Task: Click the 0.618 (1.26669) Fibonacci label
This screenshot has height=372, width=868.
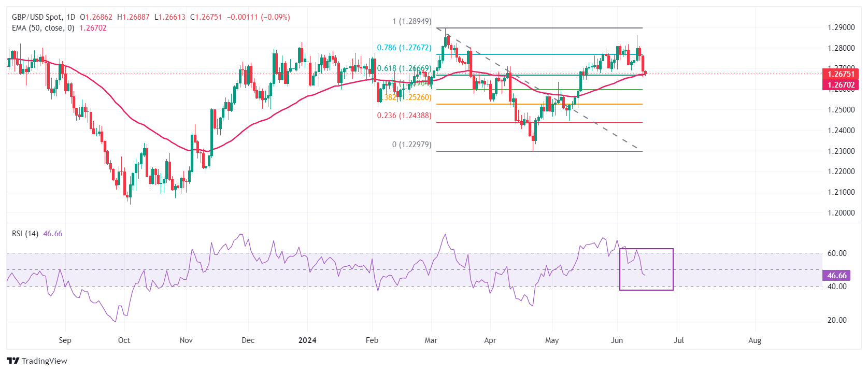Action: (x=404, y=68)
